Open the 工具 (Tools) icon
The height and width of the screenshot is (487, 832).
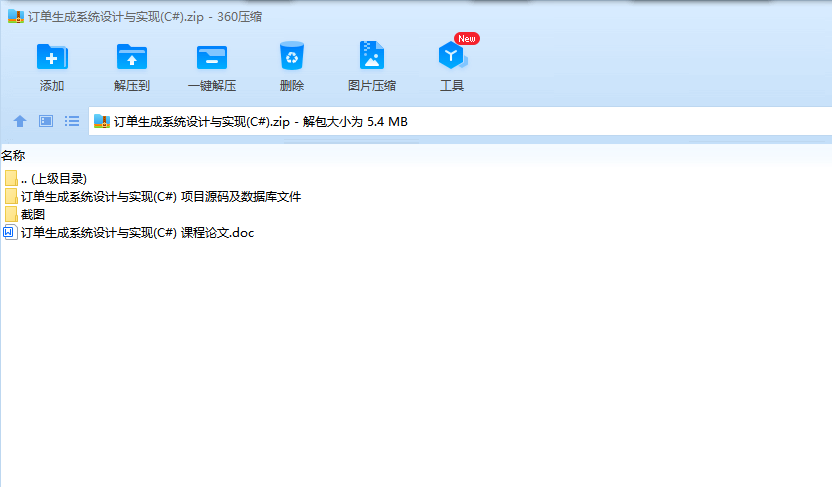coord(452,56)
